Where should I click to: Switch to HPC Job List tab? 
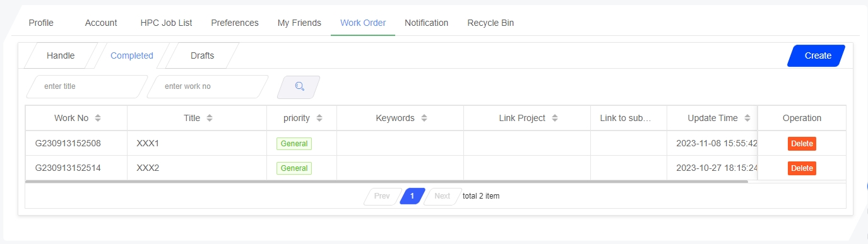coord(166,23)
